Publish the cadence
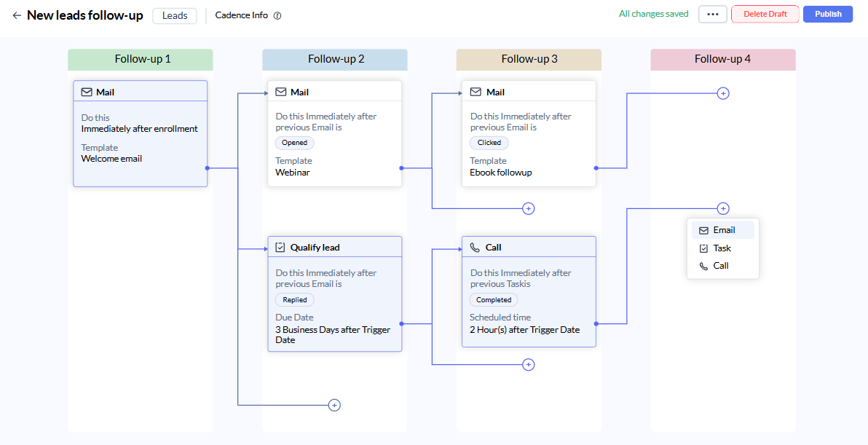 pos(828,15)
